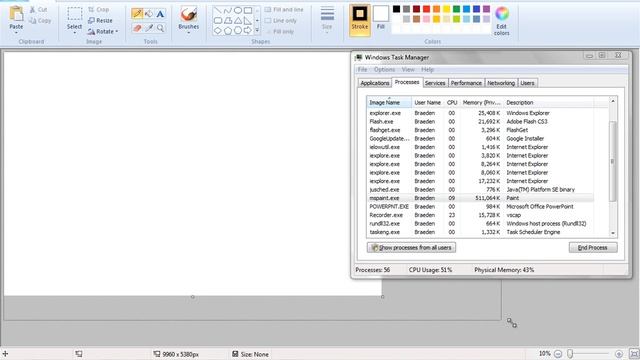Viewport: 640px width, 360px height.
Task: Sort by Description column header
Action: [548, 102]
